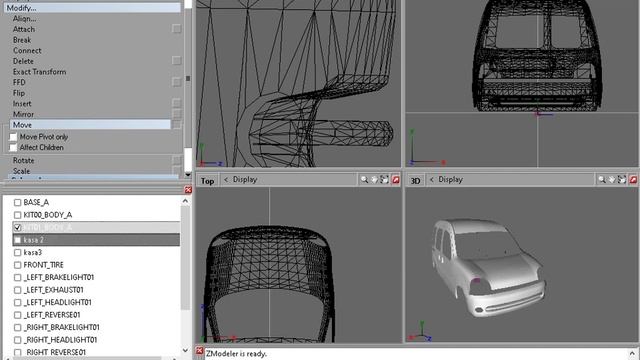The height and width of the screenshot is (360, 640).
Task: Click objects list scroll-up arrow
Action: pos(185,201)
